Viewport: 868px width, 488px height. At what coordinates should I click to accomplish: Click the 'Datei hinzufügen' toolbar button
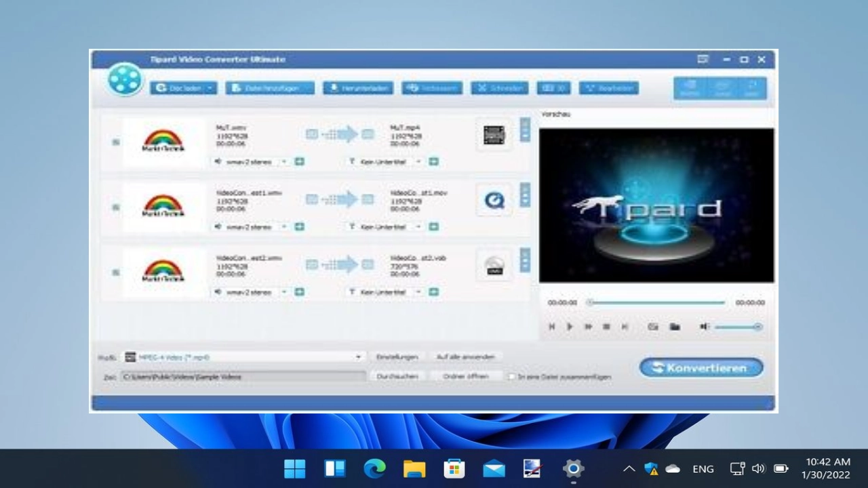pos(271,88)
